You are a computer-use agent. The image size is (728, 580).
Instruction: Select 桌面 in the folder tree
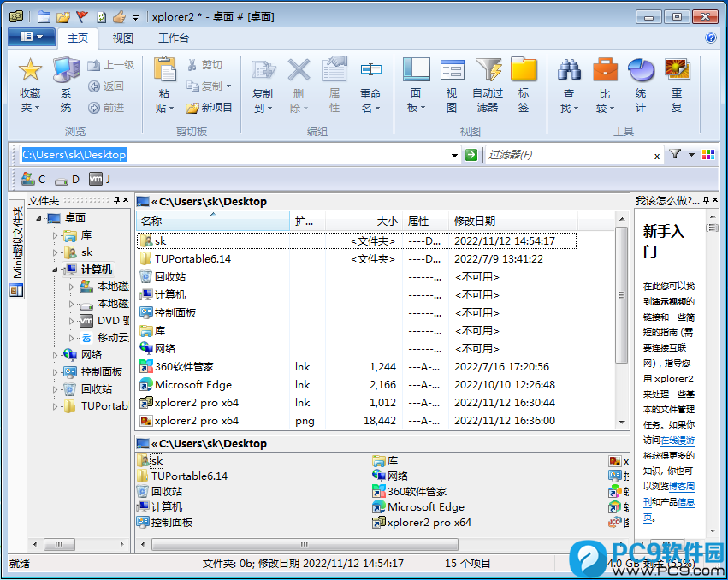[74, 218]
